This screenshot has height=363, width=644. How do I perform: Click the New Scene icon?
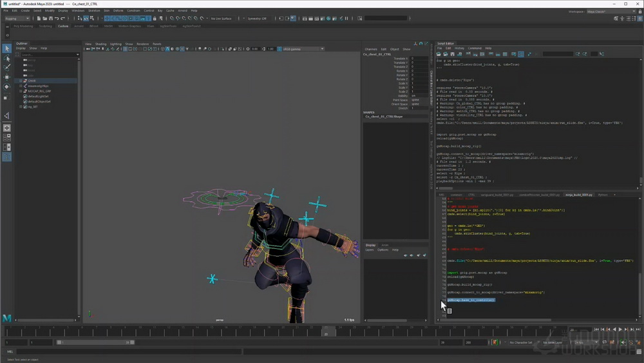[39, 19]
